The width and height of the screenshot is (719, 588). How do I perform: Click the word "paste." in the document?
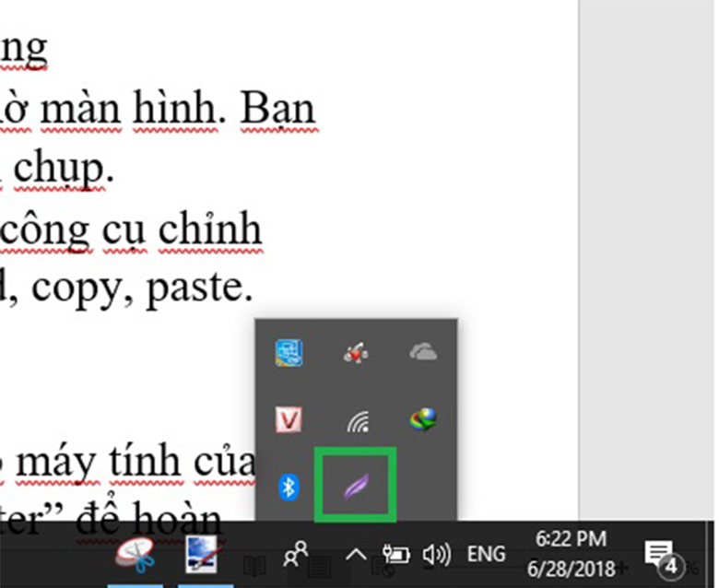point(200,288)
